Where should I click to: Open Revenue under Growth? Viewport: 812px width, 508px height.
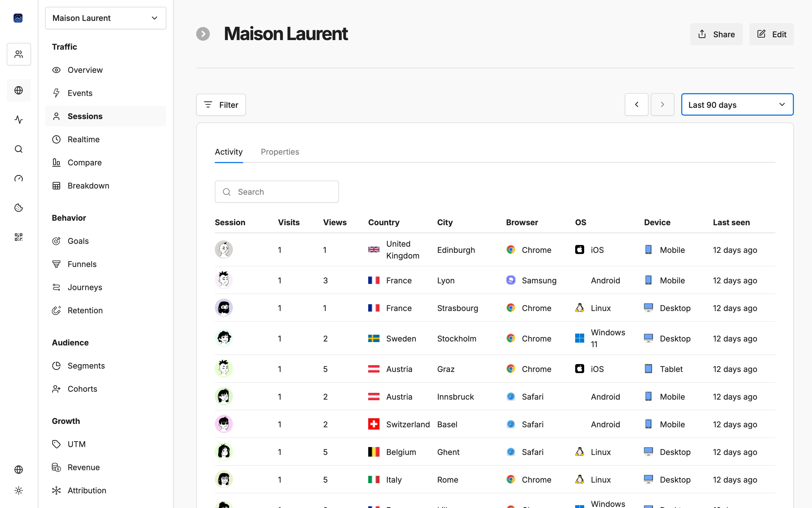(x=106, y=467)
